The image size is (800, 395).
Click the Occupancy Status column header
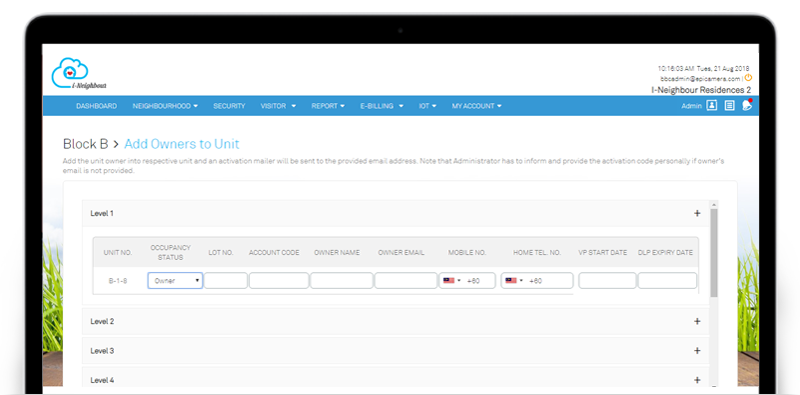tap(170, 253)
